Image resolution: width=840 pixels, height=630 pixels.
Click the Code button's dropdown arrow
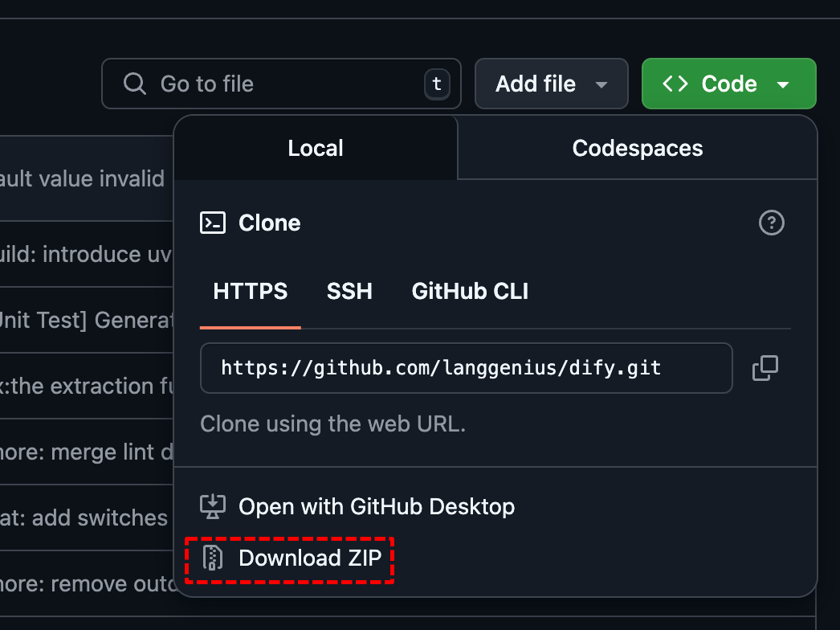[x=783, y=84]
